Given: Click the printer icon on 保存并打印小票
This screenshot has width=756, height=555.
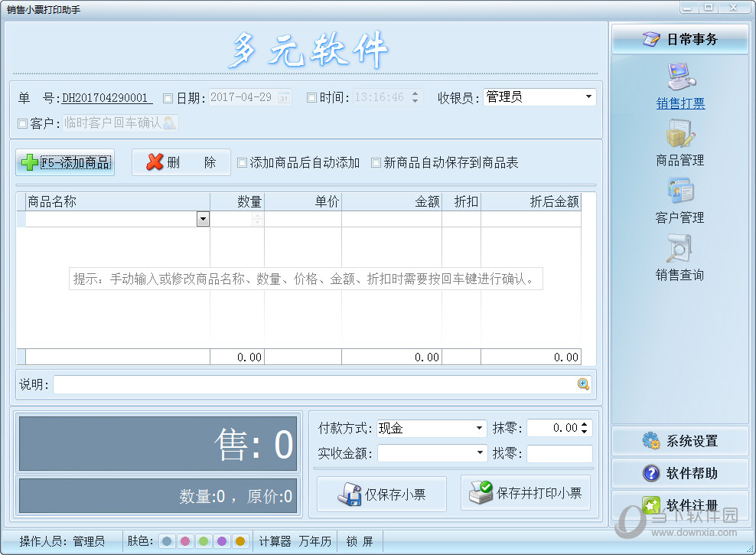Looking at the screenshot, I should (481, 492).
